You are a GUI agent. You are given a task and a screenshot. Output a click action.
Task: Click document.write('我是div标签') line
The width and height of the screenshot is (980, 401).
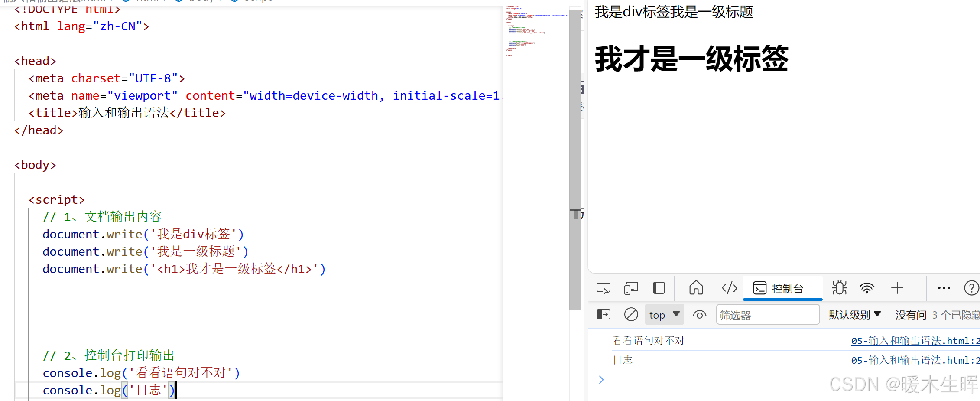tap(143, 234)
